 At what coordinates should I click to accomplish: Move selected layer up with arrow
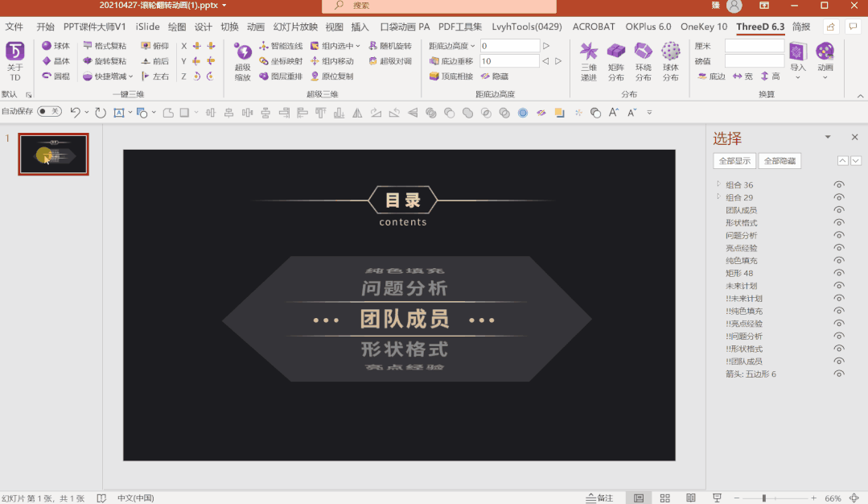(842, 160)
